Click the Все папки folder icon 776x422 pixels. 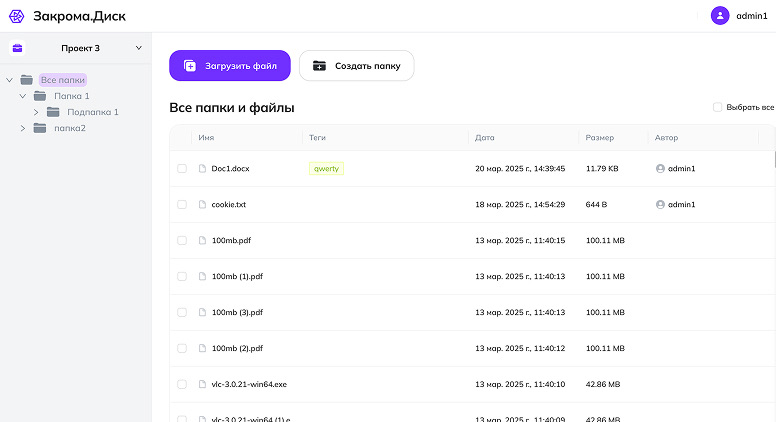27,80
